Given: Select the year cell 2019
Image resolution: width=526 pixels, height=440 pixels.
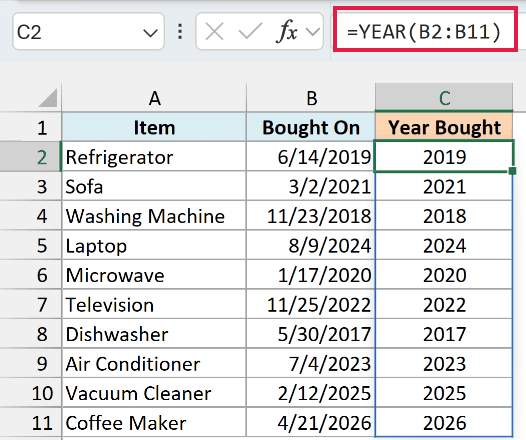Looking at the screenshot, I should tap(444, 157).
